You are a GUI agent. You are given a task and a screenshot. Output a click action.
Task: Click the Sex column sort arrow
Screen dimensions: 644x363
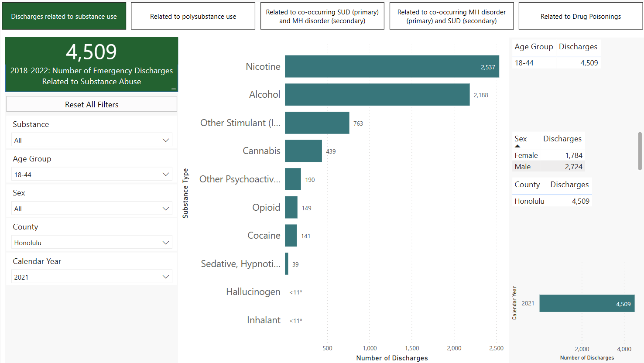517,146
